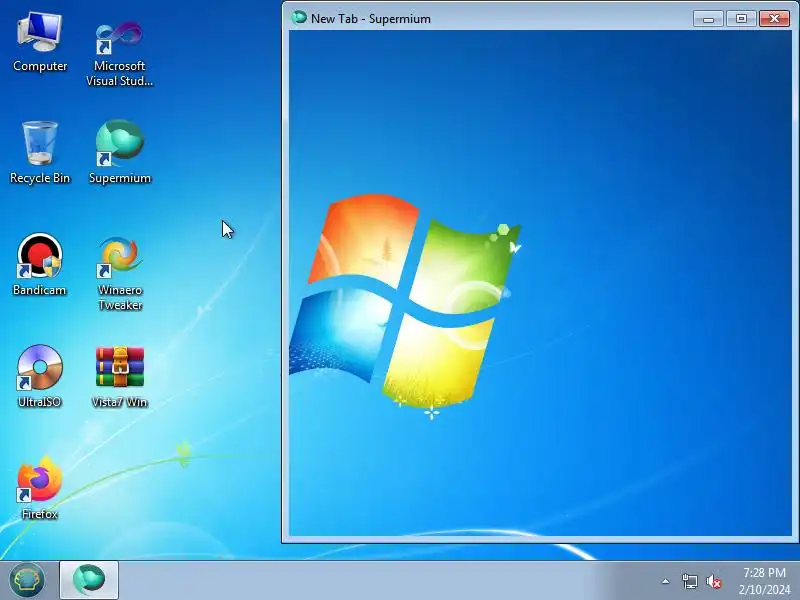The height and width of the screenshot is (600, 800).
Task: Select the Recycle Bin icon
Action: (x=40, y=152)
